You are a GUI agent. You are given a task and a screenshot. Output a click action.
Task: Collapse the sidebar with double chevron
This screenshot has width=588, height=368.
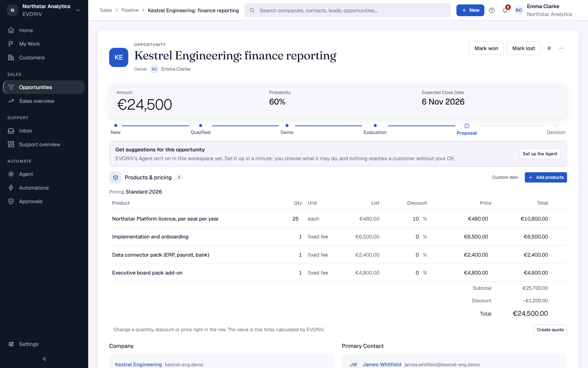[x=44, y=359]
